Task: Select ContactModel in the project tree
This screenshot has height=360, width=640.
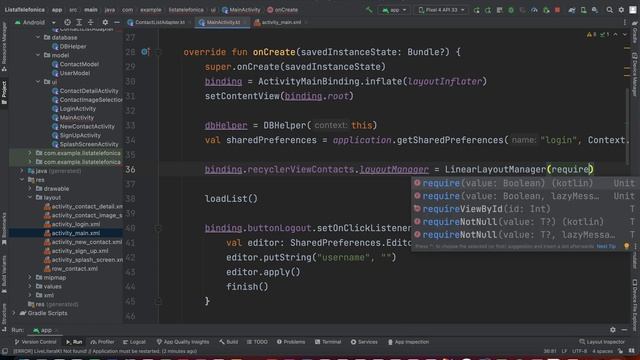Action: click(76, 64)
